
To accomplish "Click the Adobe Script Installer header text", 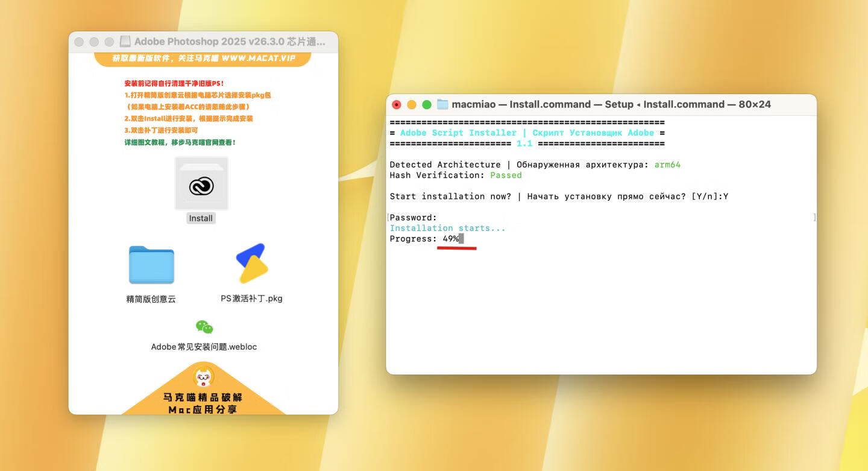I will click(527, 133).
